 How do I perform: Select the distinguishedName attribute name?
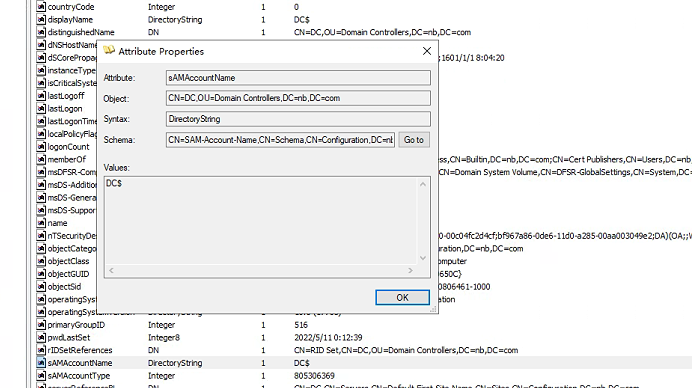(81, 32)
